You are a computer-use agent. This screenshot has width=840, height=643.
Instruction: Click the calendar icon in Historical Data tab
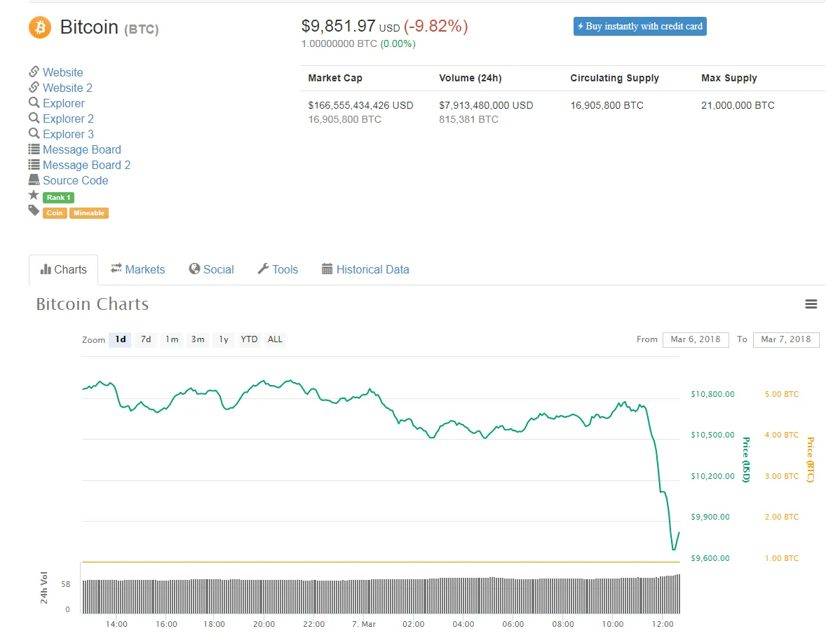327,269
